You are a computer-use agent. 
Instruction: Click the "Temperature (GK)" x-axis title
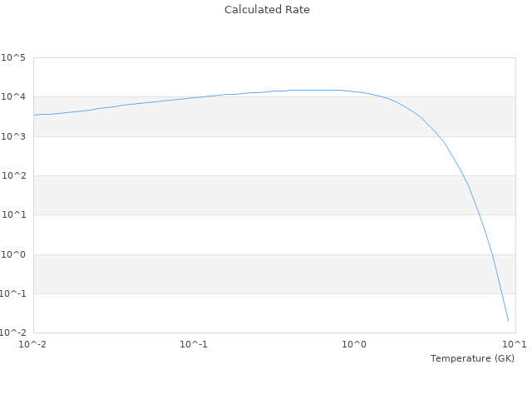[472, 358]
